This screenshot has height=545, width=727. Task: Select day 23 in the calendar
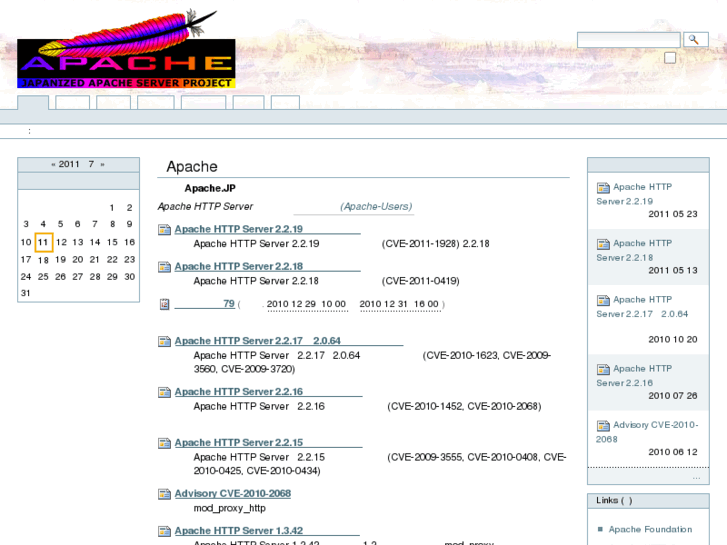click(129, 259)
